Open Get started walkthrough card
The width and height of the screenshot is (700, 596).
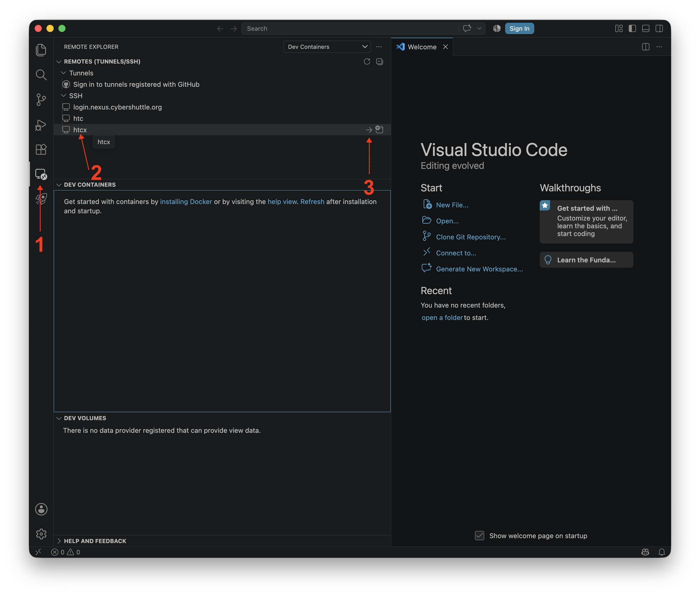pyautogui.click(x=586, y=222)
